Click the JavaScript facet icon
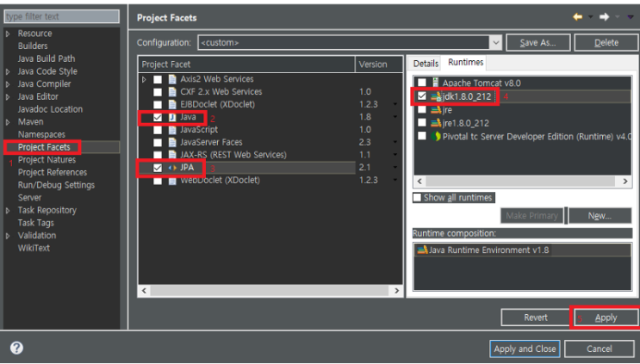 [172, 130]
